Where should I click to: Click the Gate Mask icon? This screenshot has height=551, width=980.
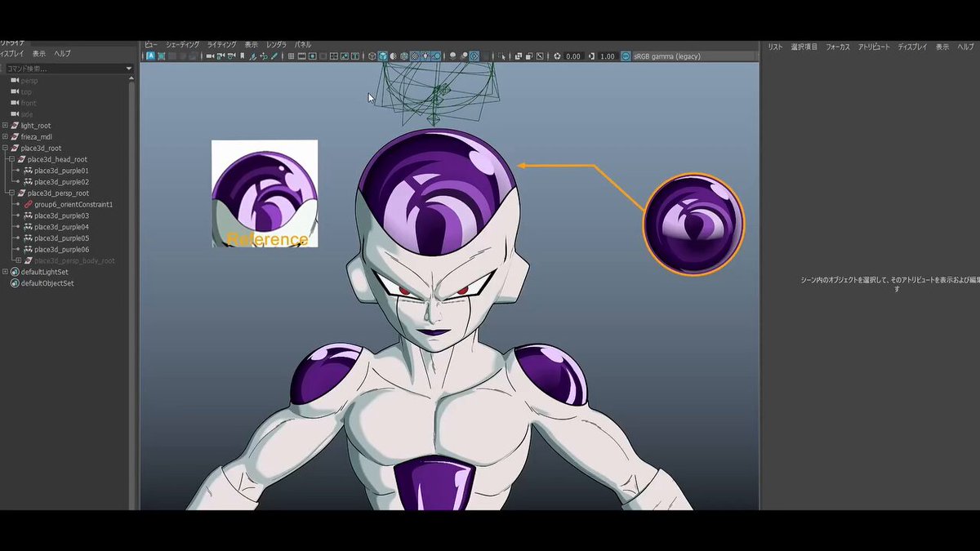pos(323,56)
